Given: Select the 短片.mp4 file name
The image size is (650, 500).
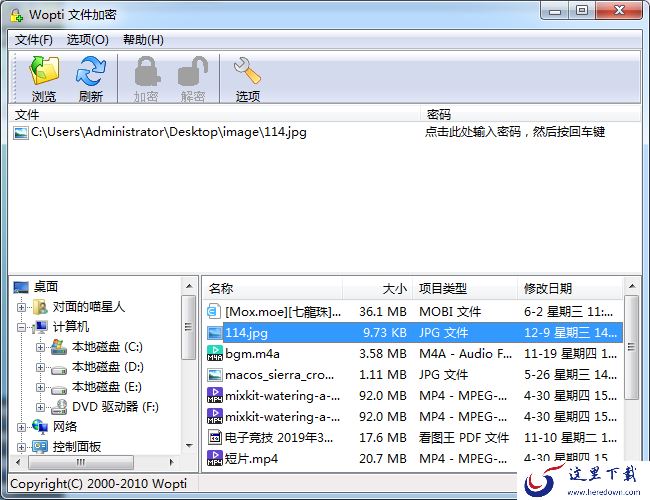Looking at the screenshot, I should 251,459.
